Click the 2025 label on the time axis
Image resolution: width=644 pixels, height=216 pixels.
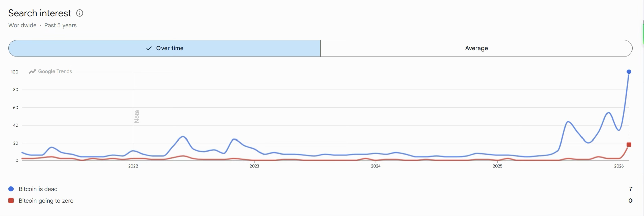(x=497, y=166)
